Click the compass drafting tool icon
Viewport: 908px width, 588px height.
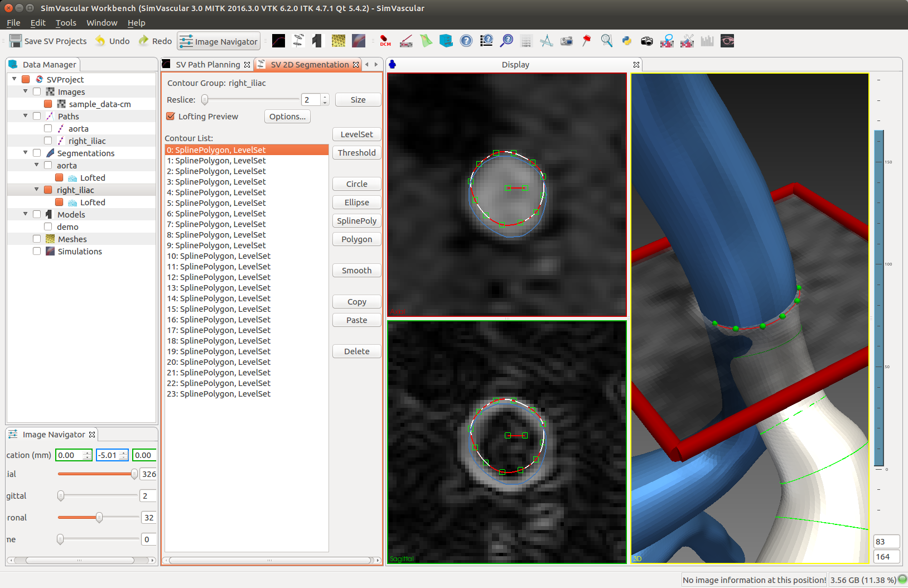tap(547, 41)
